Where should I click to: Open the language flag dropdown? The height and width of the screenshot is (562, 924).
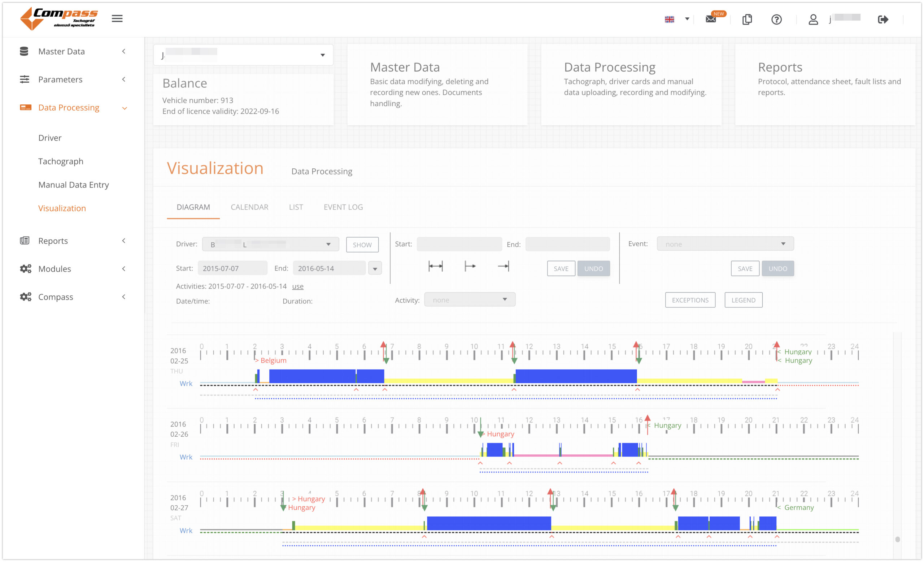click(x=677, y=19)
